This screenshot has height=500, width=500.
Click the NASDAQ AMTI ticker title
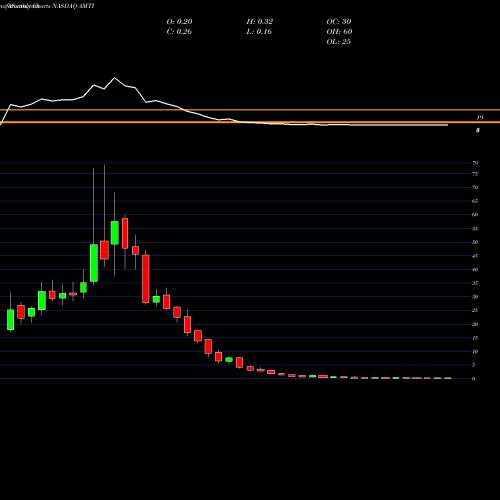[73, 6]
